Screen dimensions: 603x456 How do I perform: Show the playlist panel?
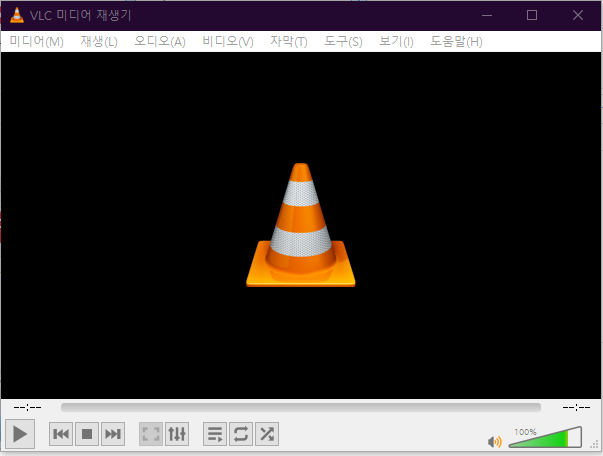click(215, 434)
